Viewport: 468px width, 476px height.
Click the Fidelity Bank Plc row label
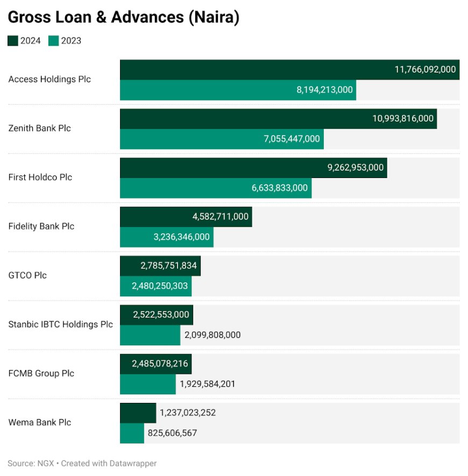click(x=41, y=226)
